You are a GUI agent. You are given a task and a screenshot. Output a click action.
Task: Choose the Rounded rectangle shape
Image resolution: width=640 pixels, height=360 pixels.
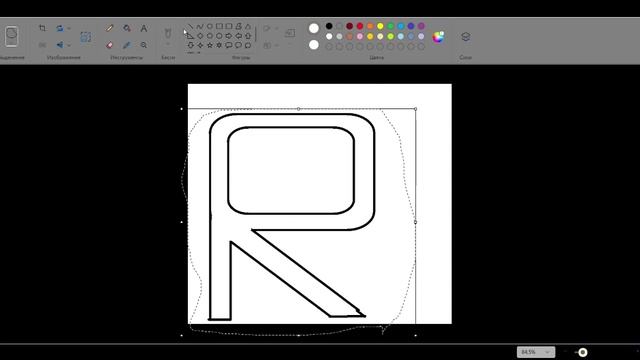pyautogui.click(x=229, y=26)
